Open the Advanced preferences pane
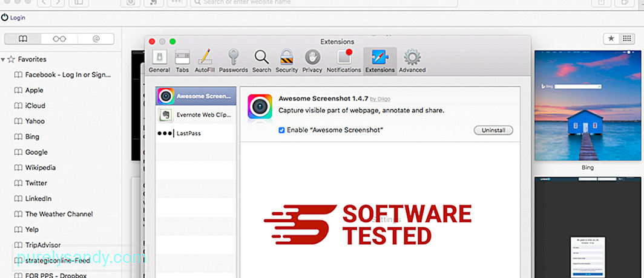This screenshot has width=644, height=278. pos(412,60)
